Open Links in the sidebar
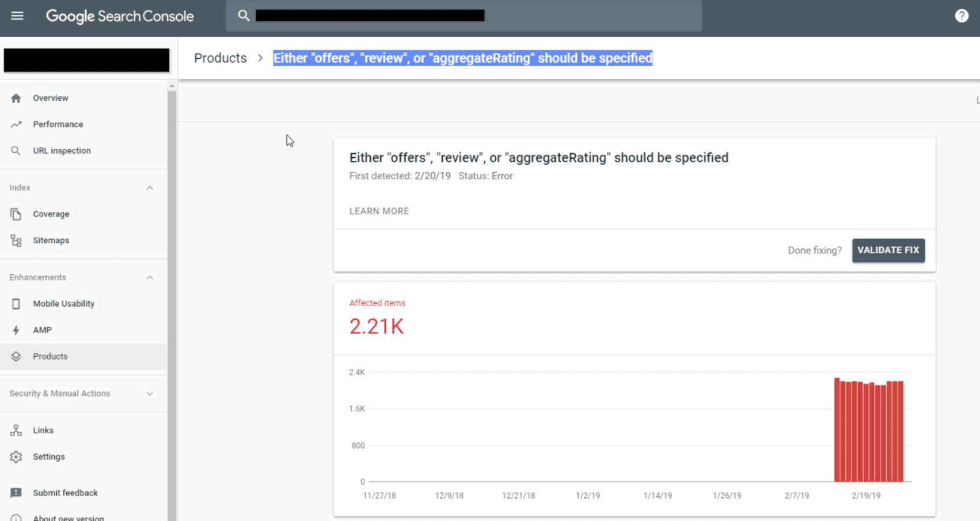The width and height of the screenshot is (980, 521). click(83, 431)
